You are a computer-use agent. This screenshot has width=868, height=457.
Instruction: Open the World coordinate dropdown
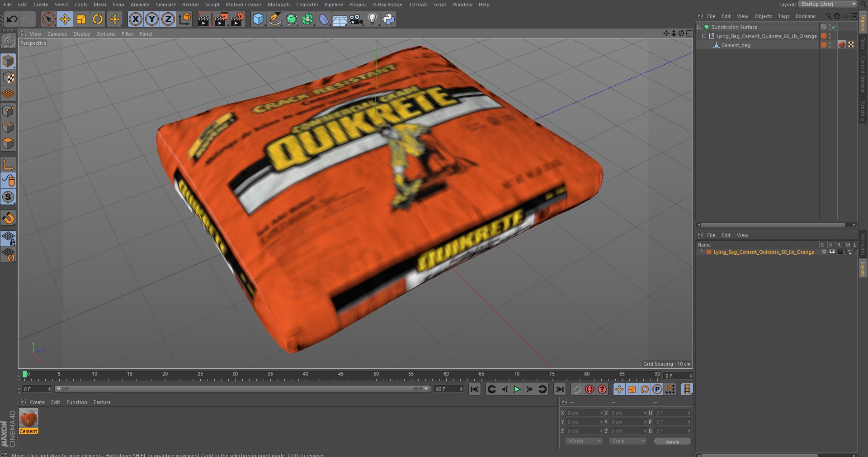(584, 441)
